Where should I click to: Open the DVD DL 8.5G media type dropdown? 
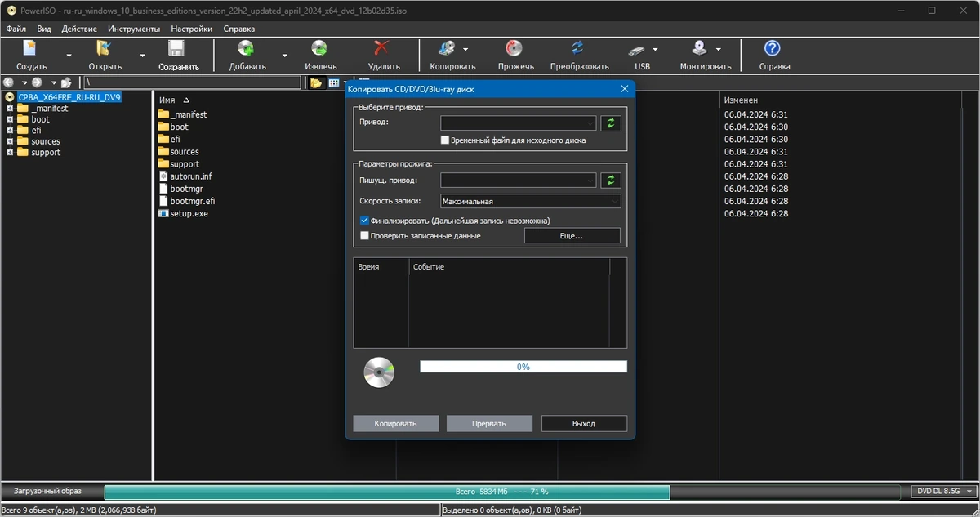point(944,492)
